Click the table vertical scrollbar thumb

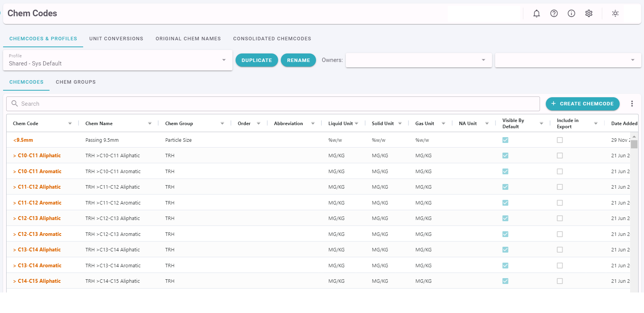634,144
